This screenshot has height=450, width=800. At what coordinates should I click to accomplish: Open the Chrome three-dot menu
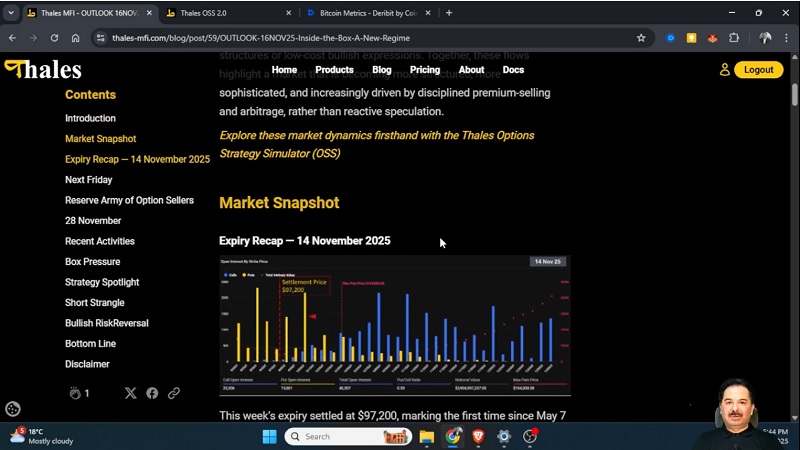[x=788, y=38]
